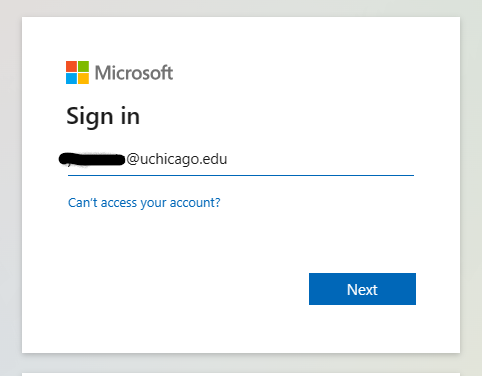Click blank white area left of Next
This screenshot has height=376, width=482.
pyautogui.click(x=187, y=289)
